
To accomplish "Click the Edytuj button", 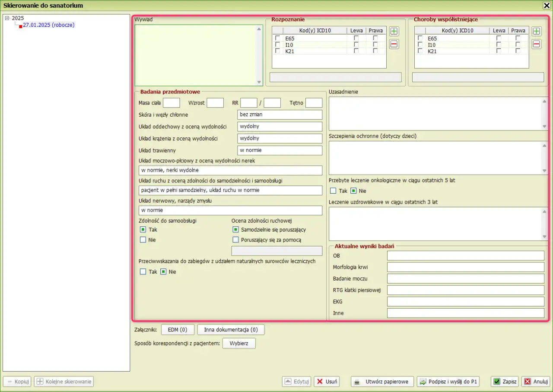I will 296,382.
